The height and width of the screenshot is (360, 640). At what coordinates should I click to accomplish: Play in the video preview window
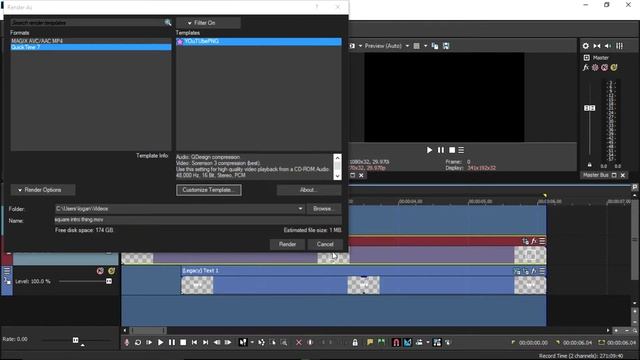coord(429,150)
